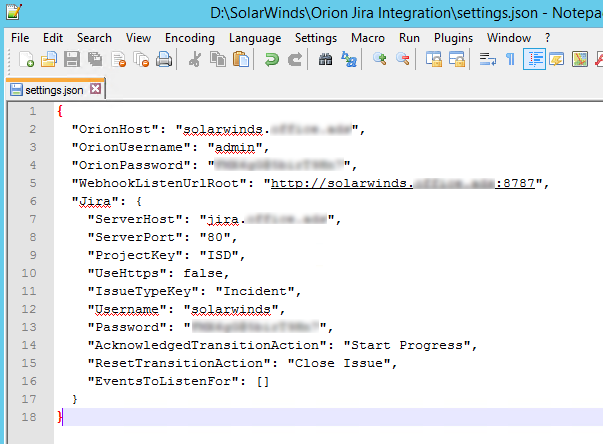
Task: Click the empty array brackets on line 16
Action: 263,382
